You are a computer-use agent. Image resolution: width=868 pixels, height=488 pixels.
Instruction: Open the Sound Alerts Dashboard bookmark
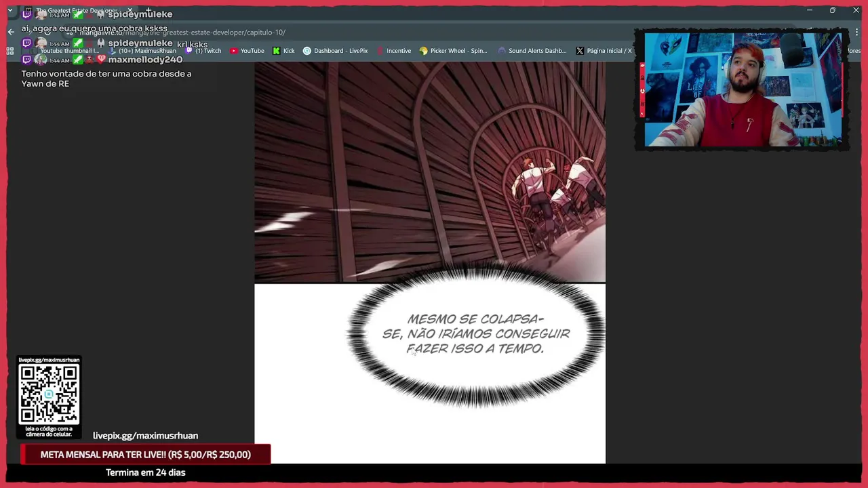tap(532, 51)
